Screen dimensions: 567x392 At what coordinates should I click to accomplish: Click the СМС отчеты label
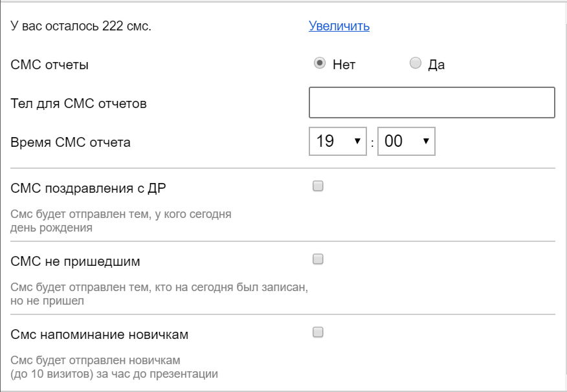click(x=50, y=65)
